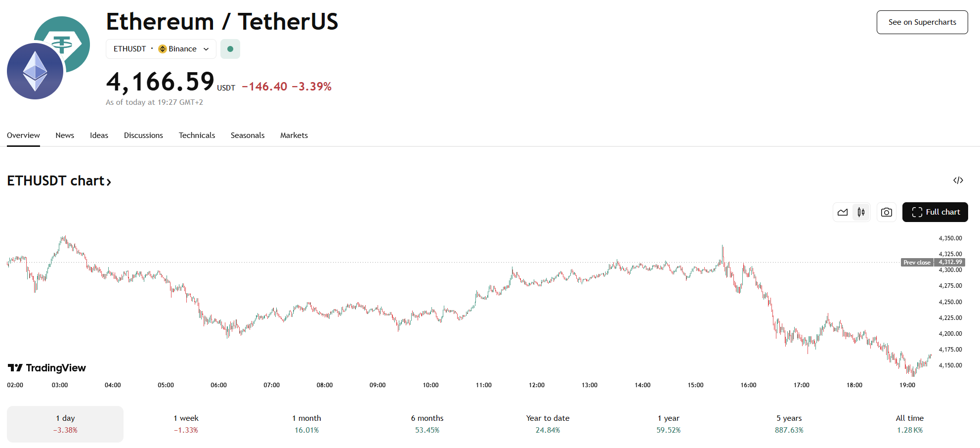Choose the Year to date range
Viewport: 980px width, 448px height.
point(548,424)
